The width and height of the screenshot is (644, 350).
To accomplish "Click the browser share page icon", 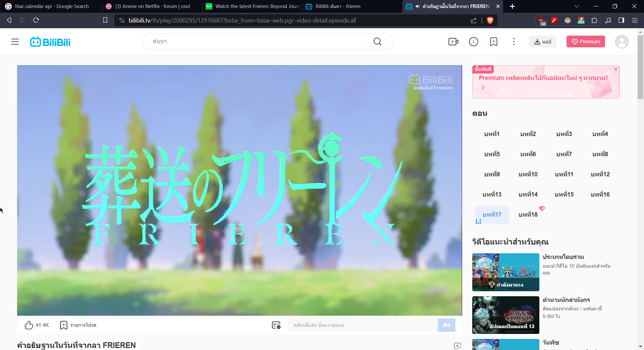I will point(474,20).
